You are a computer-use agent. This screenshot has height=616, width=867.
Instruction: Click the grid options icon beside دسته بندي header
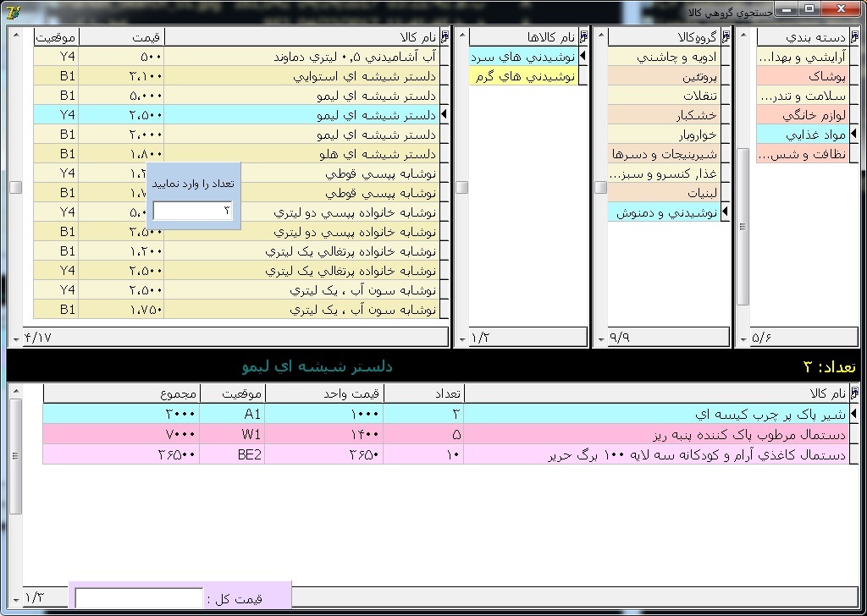click(854, 37)
